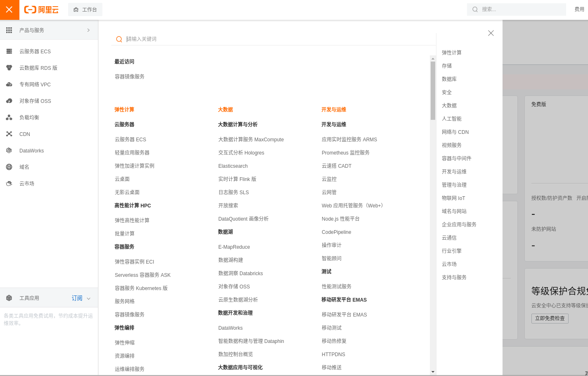Screen dimensions: 588x376
Task: Click the 云服务器 ECS sidebar icon
Action: (x=9, y=51)
